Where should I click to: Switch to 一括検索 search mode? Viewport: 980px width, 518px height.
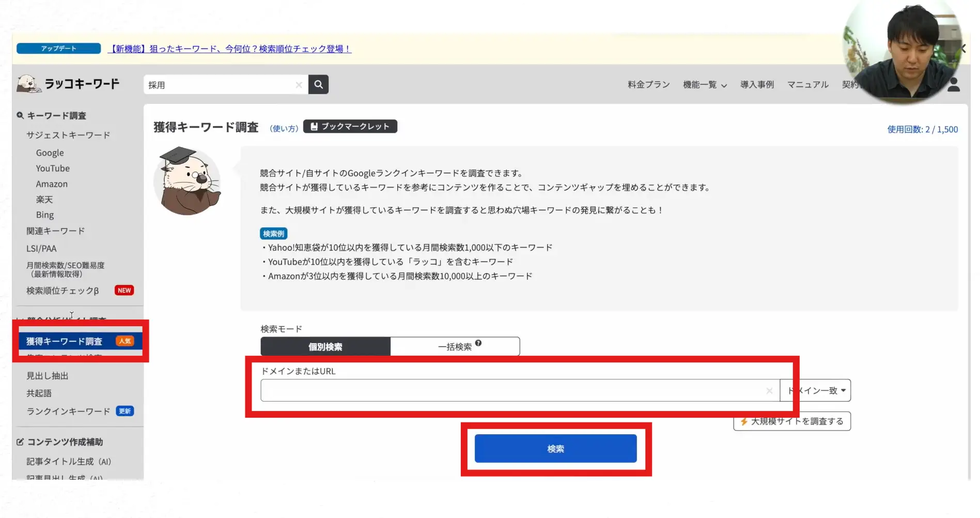[455, 347]
